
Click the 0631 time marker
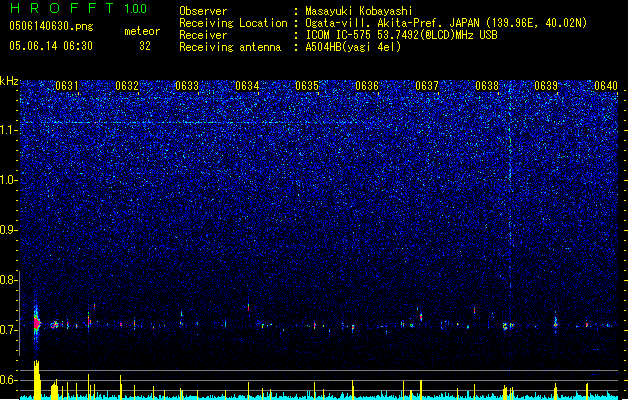click(x=67, y=86)
